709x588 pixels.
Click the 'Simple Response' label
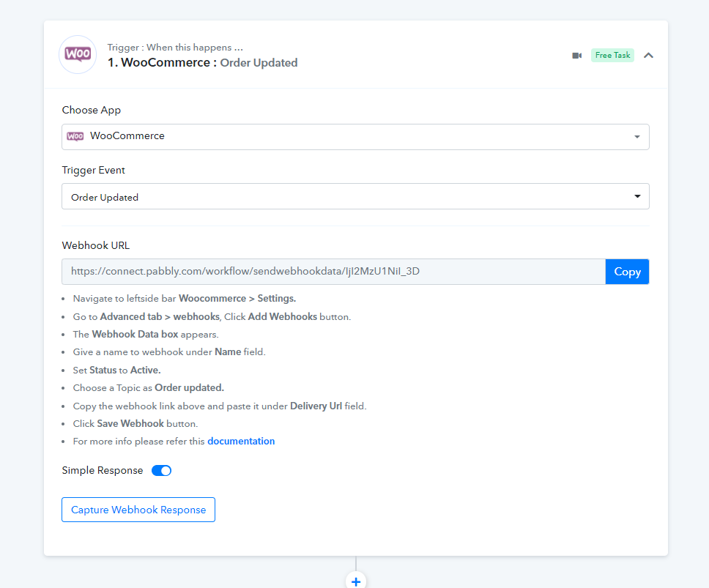click(x=103, y=471)
